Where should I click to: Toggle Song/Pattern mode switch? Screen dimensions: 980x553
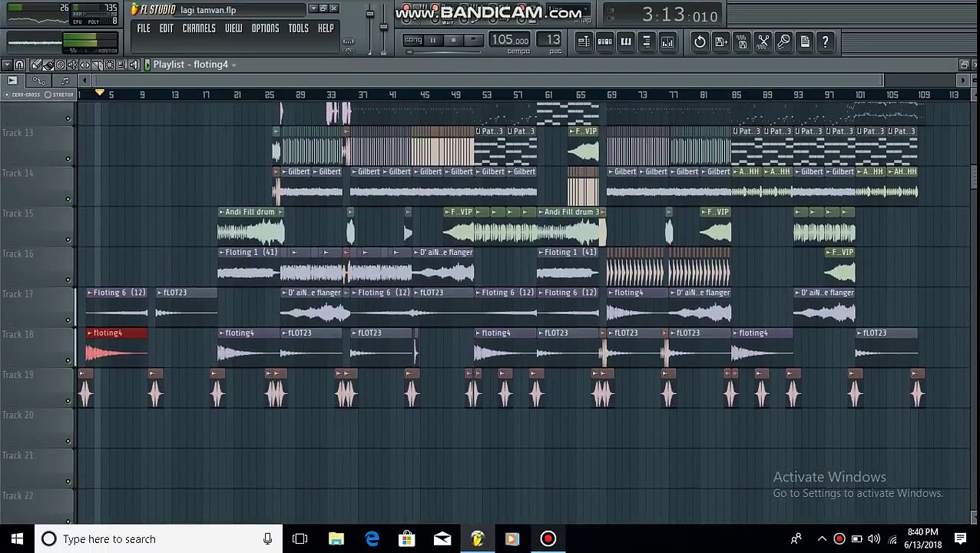(413, 40)
